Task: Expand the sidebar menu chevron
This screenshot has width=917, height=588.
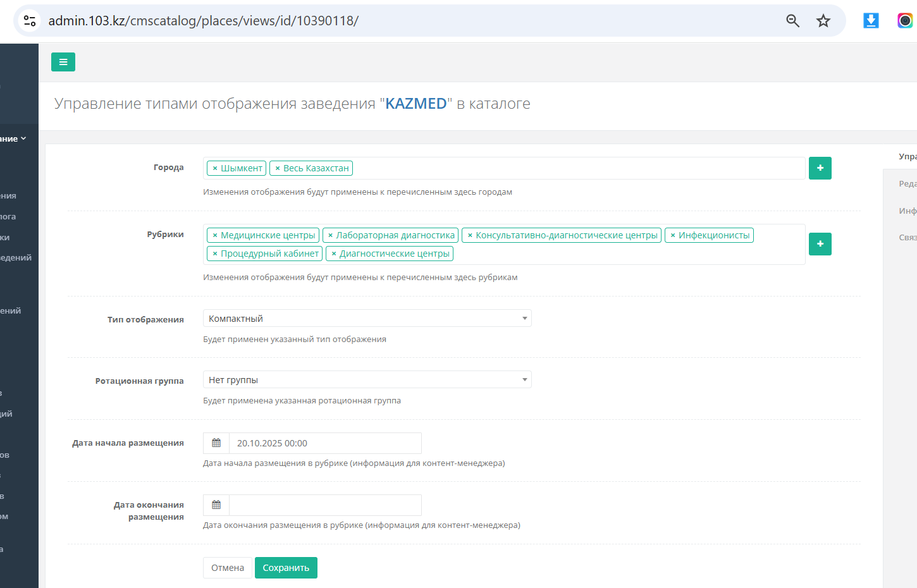Action: coord(23,138)
